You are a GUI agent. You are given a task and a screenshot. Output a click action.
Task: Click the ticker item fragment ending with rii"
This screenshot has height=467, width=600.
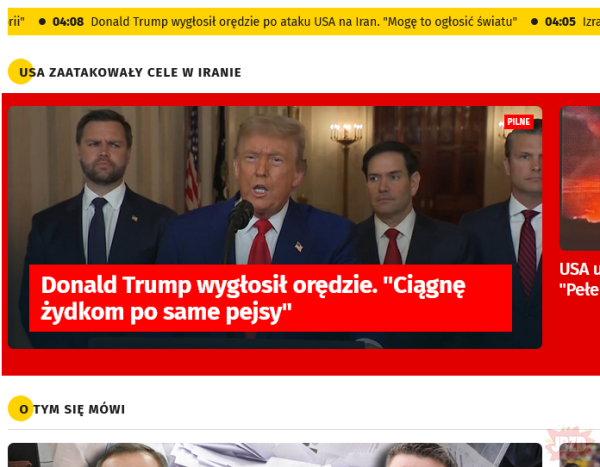coord(16,22)
